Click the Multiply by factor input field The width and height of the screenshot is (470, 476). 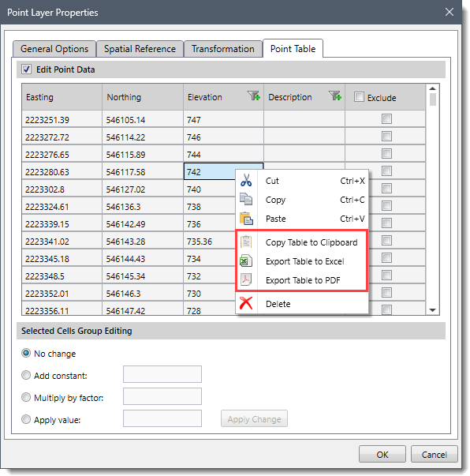162,396
